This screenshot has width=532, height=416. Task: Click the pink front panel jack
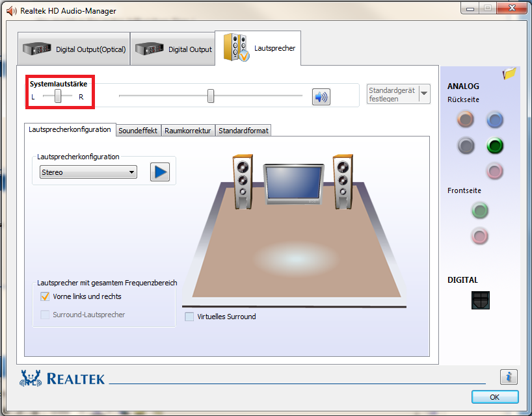coord(479,236)
